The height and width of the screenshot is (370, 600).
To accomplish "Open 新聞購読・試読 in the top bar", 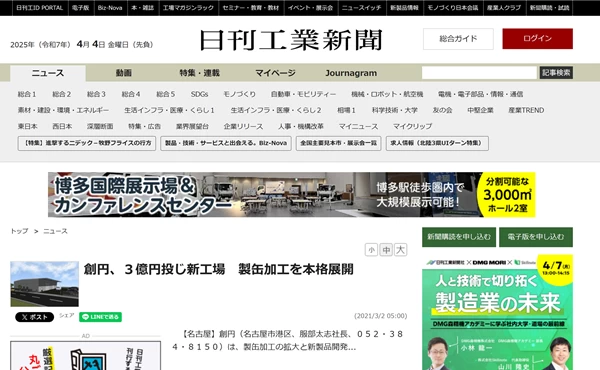I will pos(549,8).
